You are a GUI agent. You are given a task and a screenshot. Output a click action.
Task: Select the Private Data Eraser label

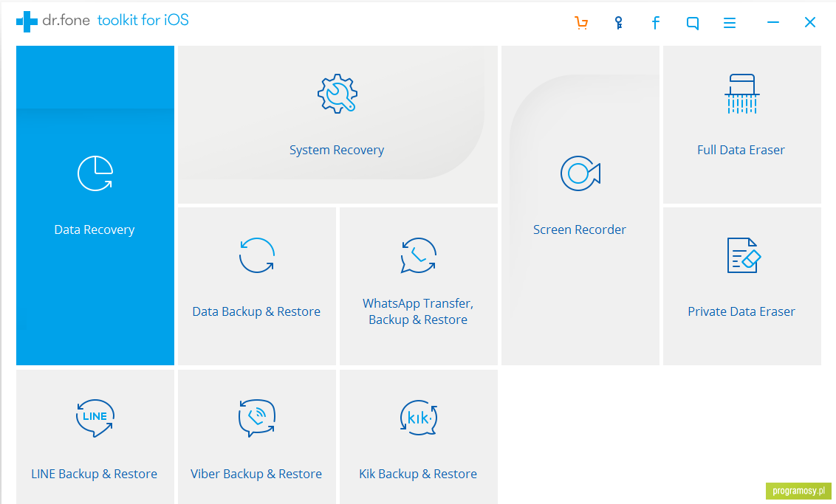(x=741, y=311)
